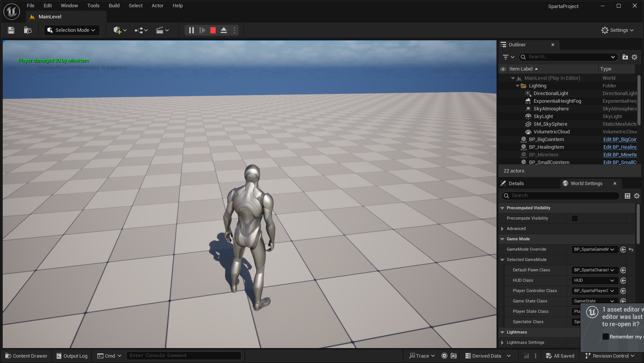Toggle the Precompute Visibility checkbox
This screenshot has width=644, height=363.
tap(575, 218)
